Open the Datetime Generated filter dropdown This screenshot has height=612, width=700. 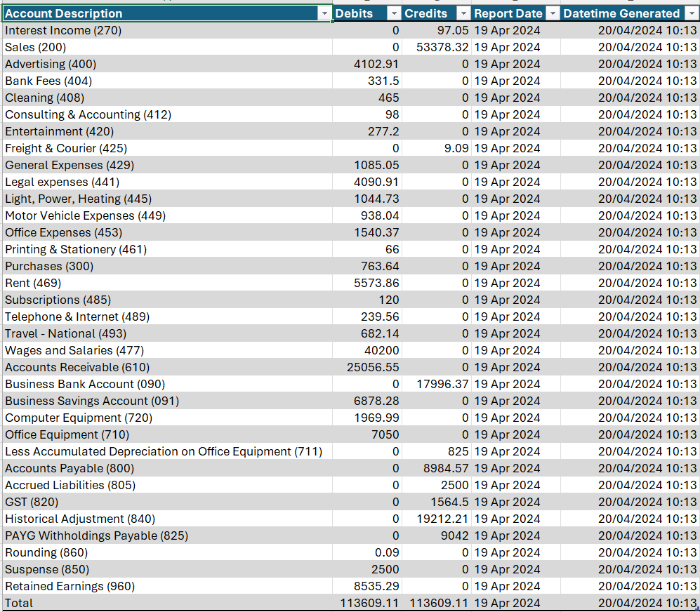(691, 13)
